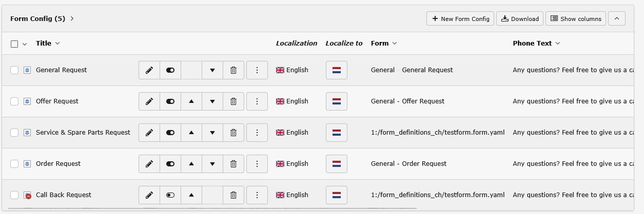Move Order Request row down
The image size is (644, 214).
[212, 164]
